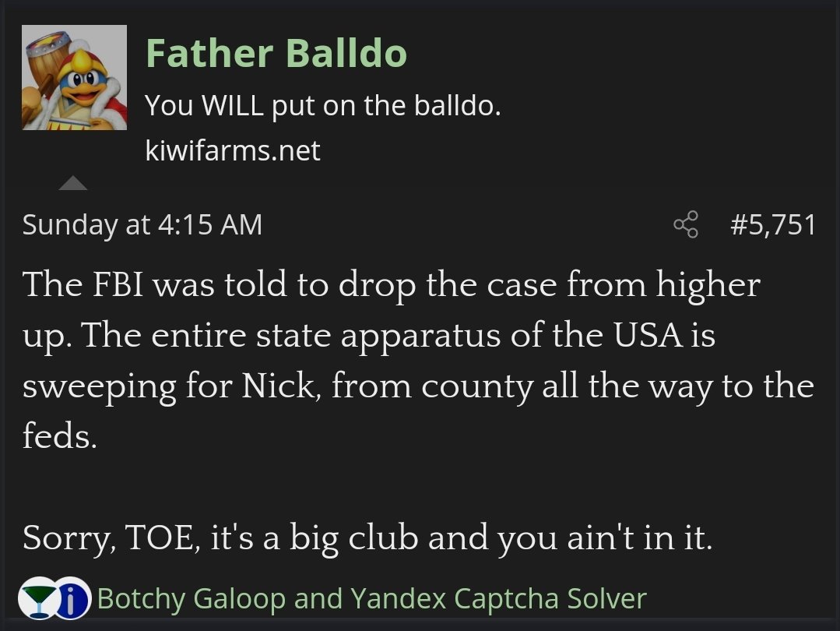Click the Yandex Captcha Solver name
This screenshot has width=840, height=631.
pos(498,599)
